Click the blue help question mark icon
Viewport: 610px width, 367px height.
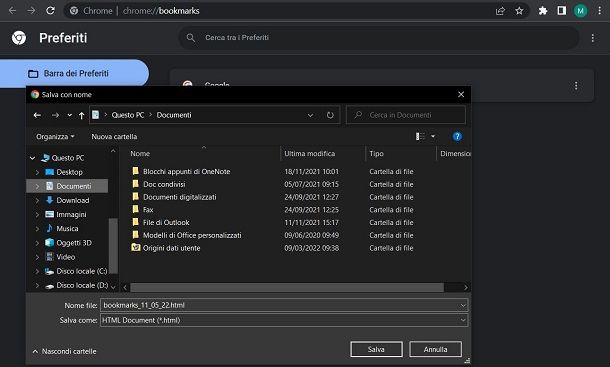(x=457, y=137)
